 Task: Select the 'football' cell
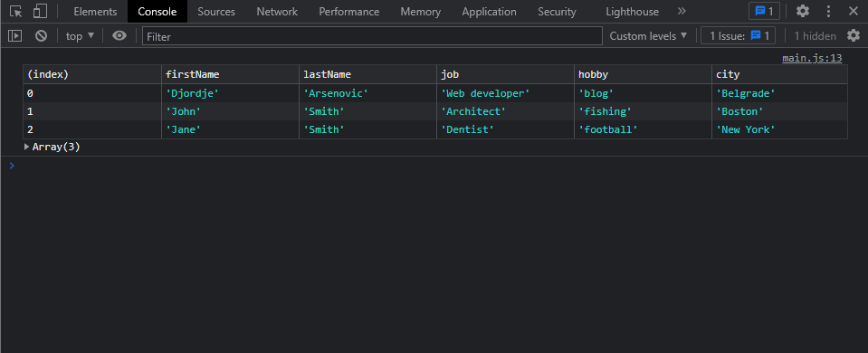[643, 129]
